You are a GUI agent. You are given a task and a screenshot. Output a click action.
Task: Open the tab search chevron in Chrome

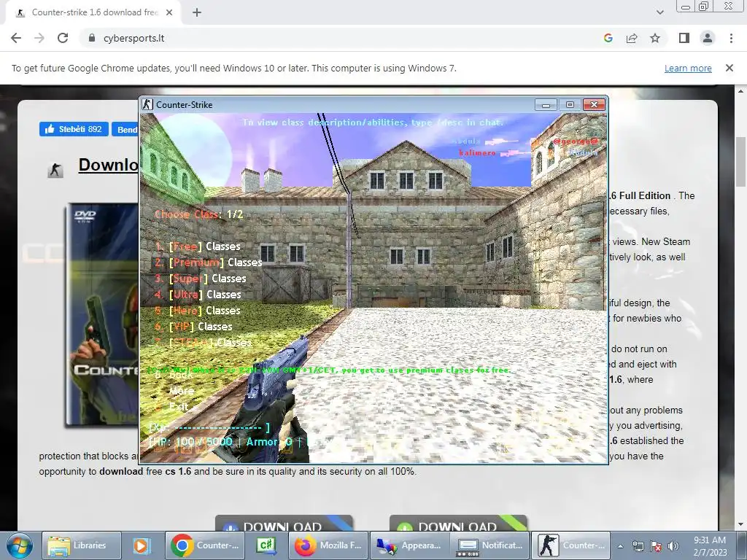659,12
